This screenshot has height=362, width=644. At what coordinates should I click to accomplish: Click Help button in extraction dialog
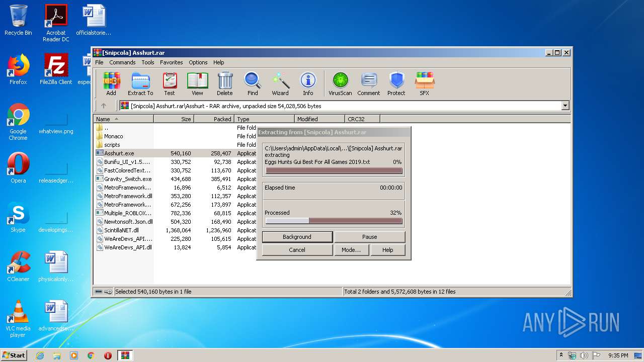click(x=388, y=250)
